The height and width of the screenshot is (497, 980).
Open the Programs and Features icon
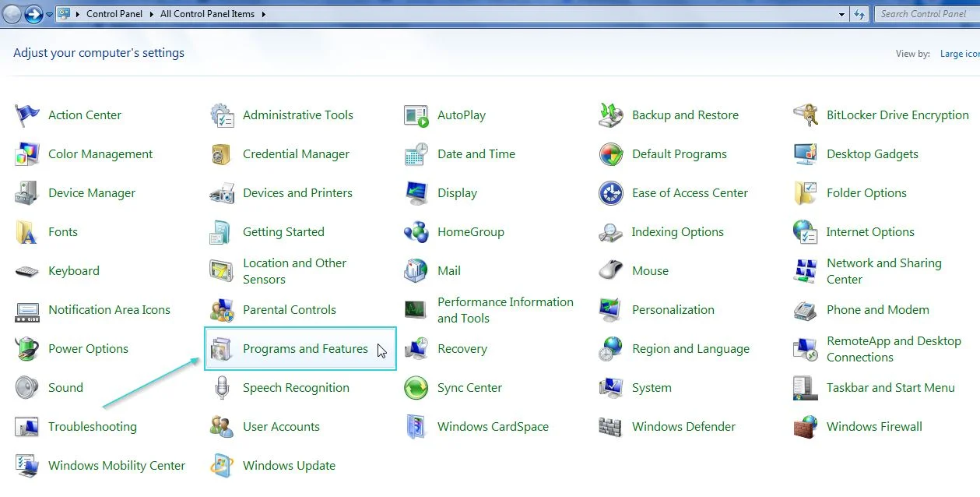[222, 349]
